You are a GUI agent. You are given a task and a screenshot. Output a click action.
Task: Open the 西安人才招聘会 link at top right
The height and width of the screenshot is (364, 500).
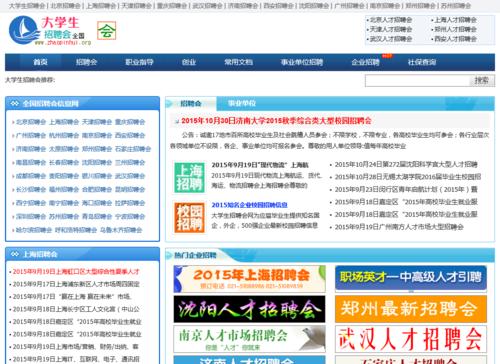(455, 39)
